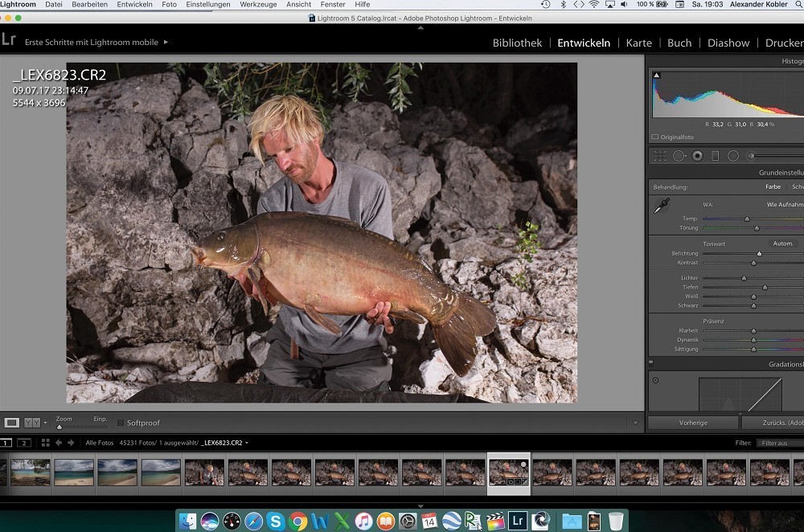Screen dimensions: 804x532
Task: Open the filter preset dropdown 'Filter aus'
Action: click(780, 443)
